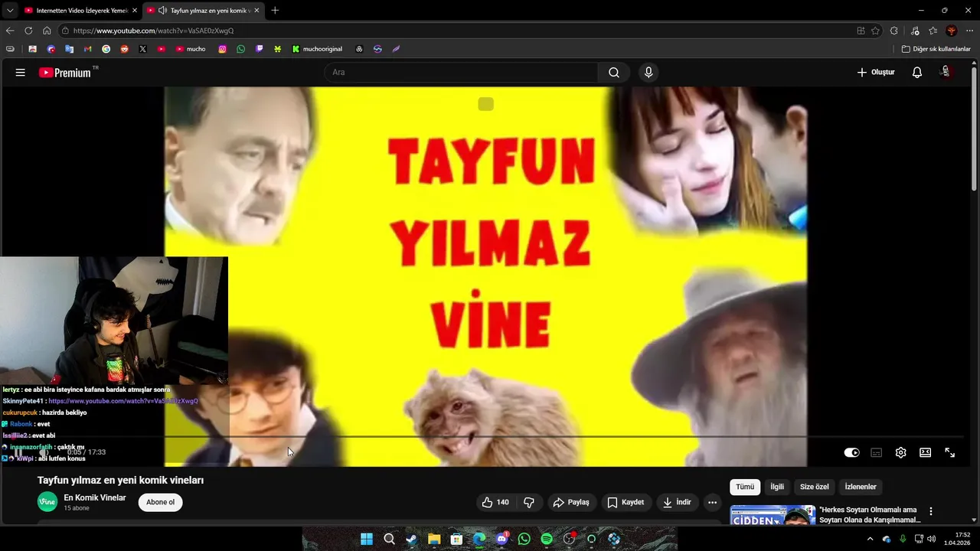Open the YouTube account avatar menu

(x=946, y=72)
